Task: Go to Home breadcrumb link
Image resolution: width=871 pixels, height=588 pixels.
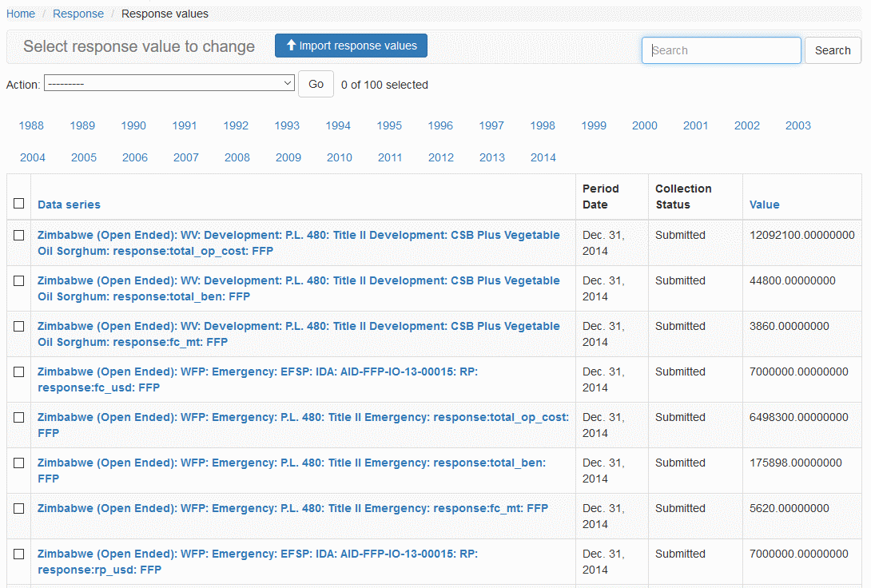Action: tap(21, 14)
